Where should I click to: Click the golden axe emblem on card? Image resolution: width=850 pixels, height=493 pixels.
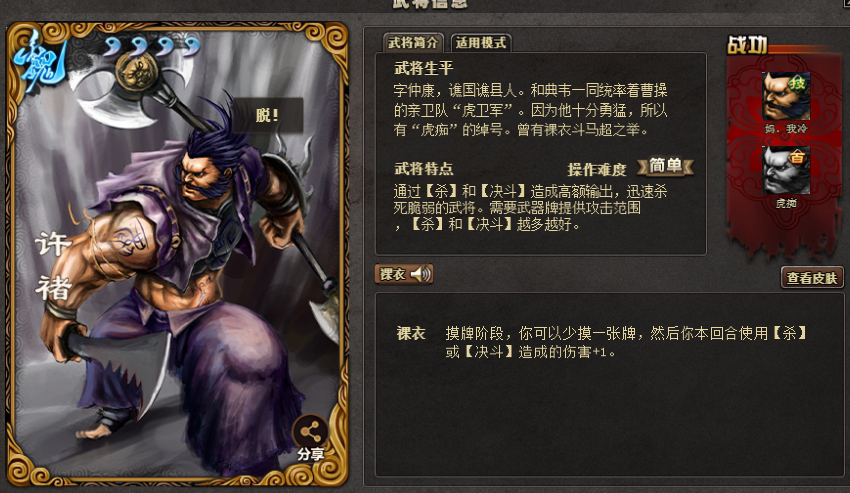137,72
